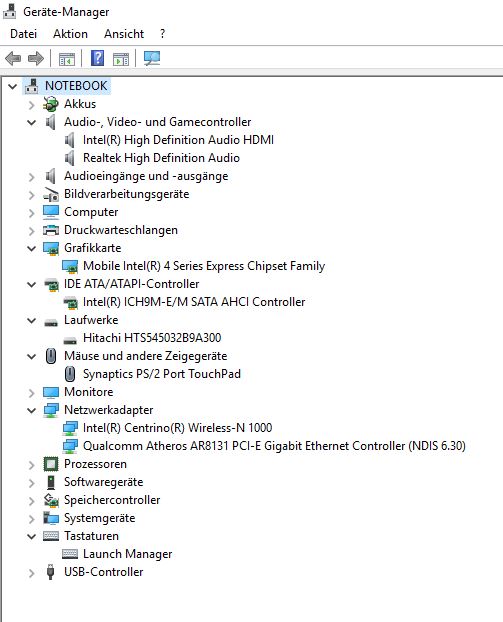Expand the Prozessoren category
503x622 pixels.
click(x=32, y=465)
